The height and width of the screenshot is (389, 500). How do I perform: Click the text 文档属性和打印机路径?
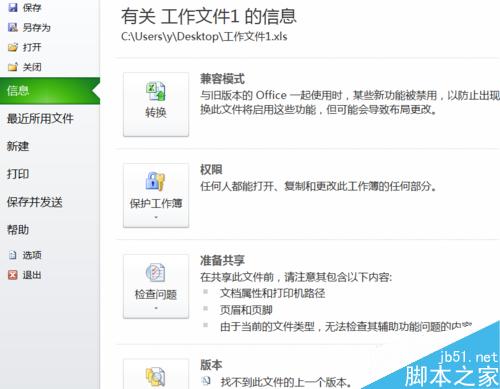tap(272, 293)
